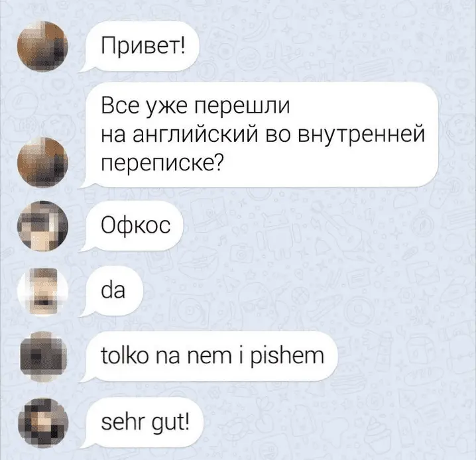Screen dimensions: 476x460
Task: Tap the avatar next to the переписке? message
Action: point(43,162)
